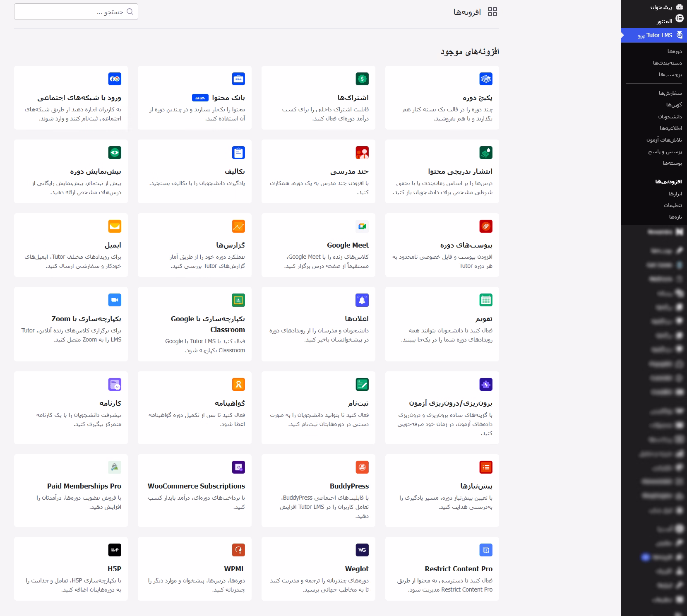The image size is (687, 616).
Task: Open سفارش‌ها submenu item
Action: 670,93
